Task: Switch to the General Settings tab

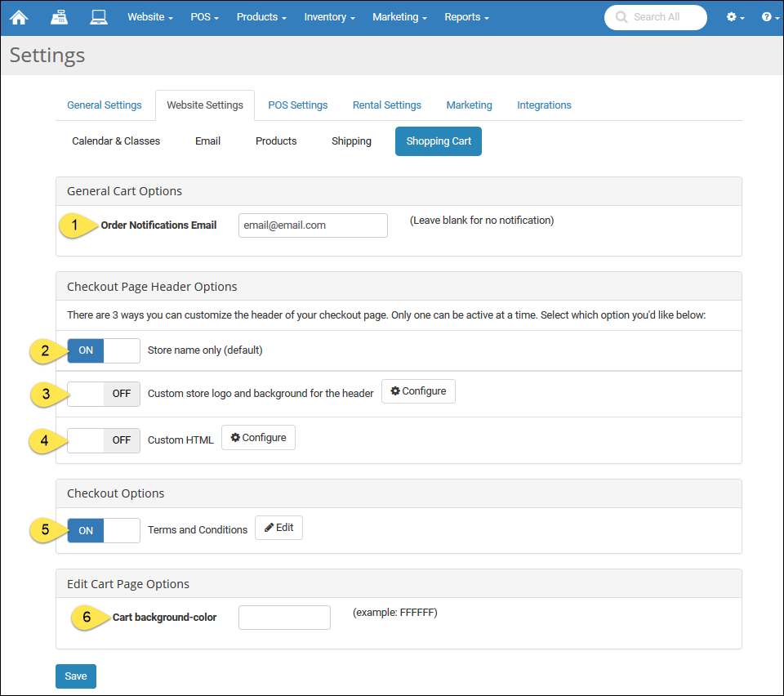Action: [105, 105]
